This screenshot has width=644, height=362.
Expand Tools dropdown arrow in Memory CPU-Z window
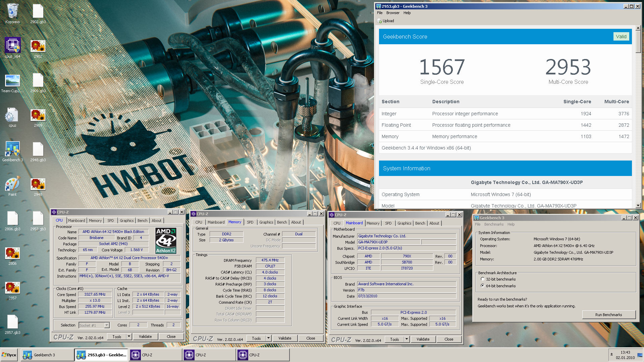pos(268,338)
